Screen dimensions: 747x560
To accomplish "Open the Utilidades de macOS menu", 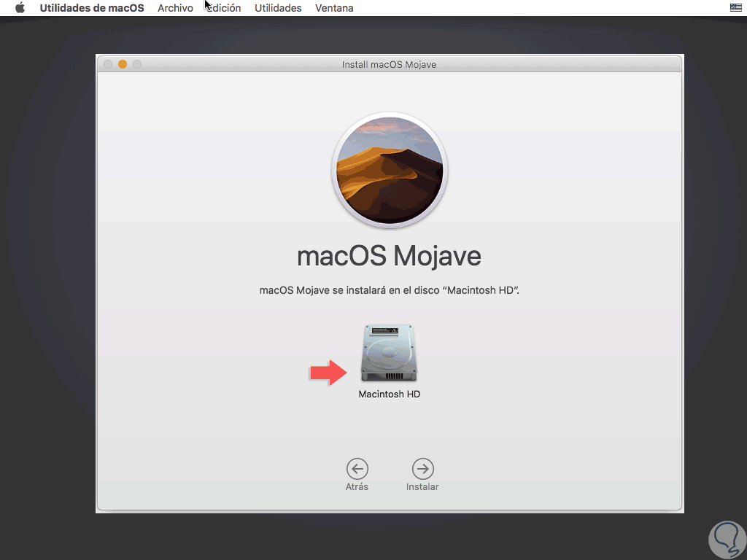I will click(92, 8).
